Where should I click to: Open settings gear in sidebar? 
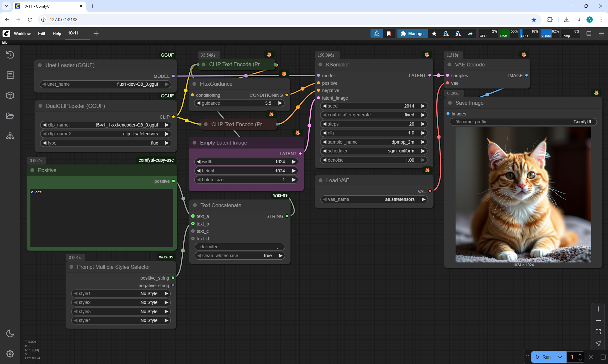tap(10, 354)
